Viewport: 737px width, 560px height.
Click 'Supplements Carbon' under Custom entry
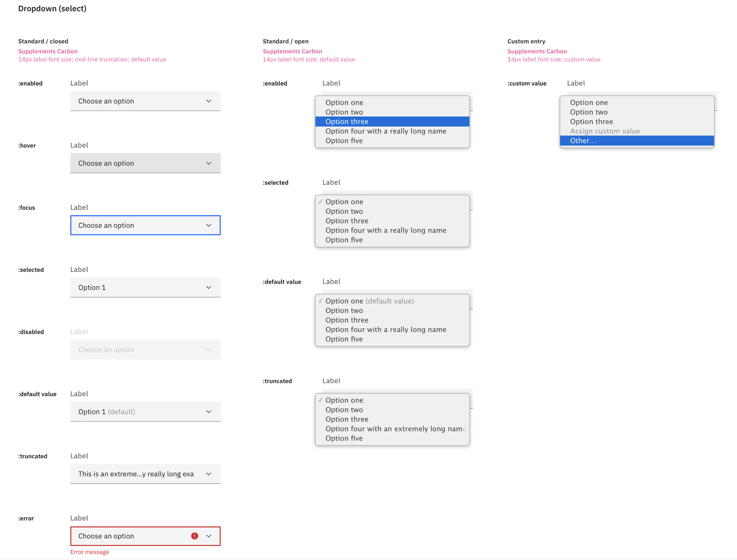(x=536, y=51)
